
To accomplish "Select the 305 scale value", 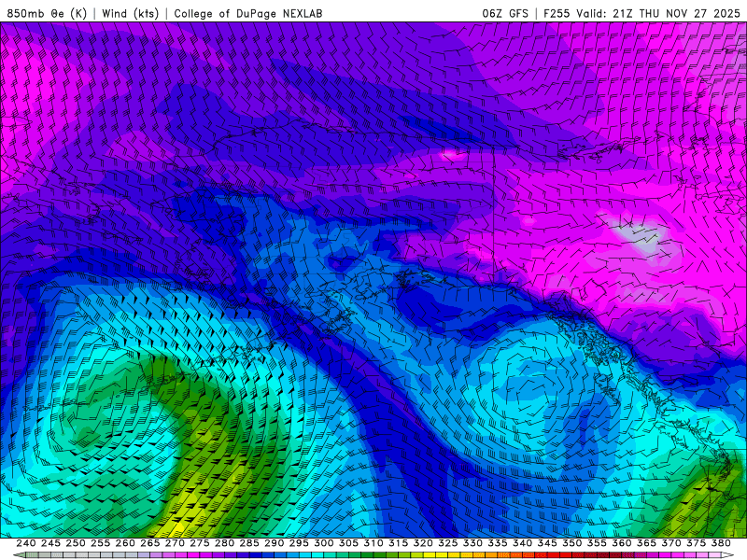I will click(x=348, y=543).
